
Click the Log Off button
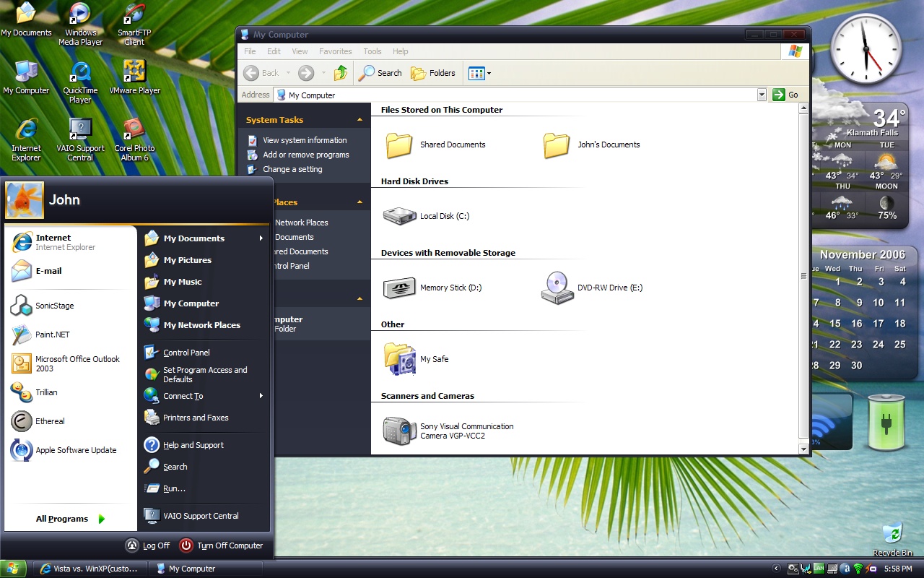point(148,545)
